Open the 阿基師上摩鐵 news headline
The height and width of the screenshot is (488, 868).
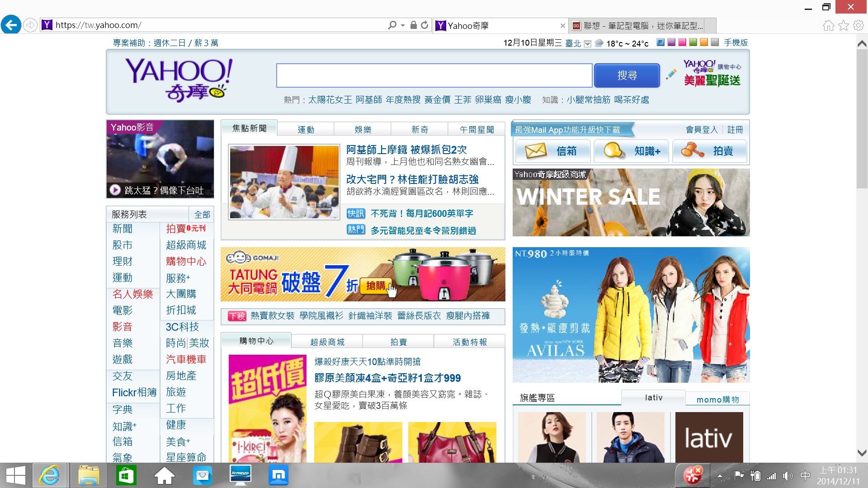coord(406,150)
